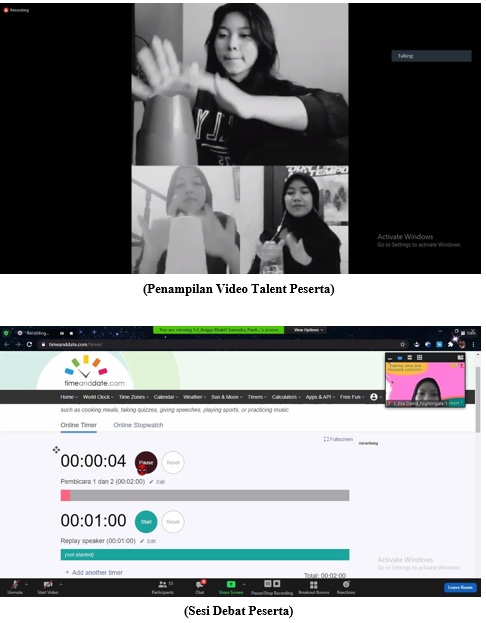The image size is (486, 623).
Task: Open the Timers menu dropdown
Action: click(257, 397)
